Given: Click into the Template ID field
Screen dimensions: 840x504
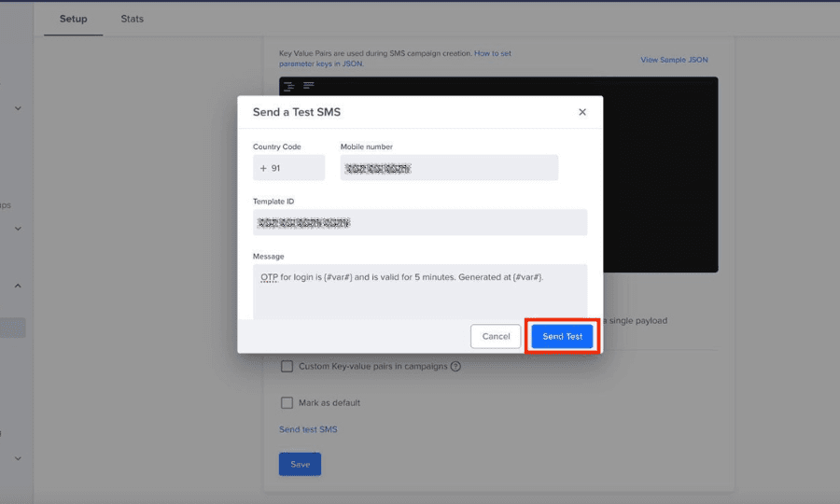Looking at the screenshot, I should pyautogui.click(x=420, y=222).
